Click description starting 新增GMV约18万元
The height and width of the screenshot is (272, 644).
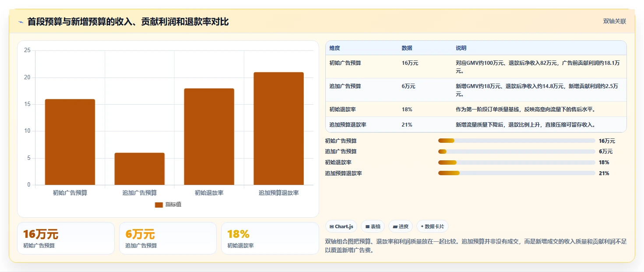[x=537, y=90]
